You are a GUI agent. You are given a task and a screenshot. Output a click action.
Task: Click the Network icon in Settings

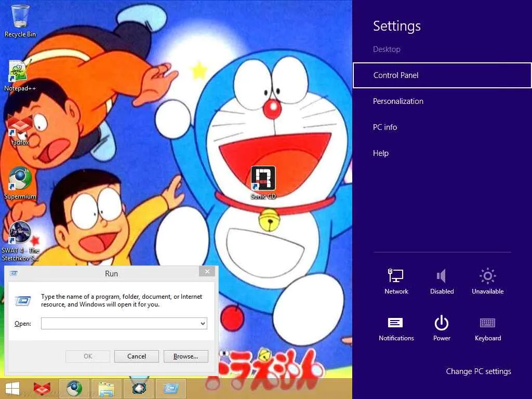coord(396,276)
